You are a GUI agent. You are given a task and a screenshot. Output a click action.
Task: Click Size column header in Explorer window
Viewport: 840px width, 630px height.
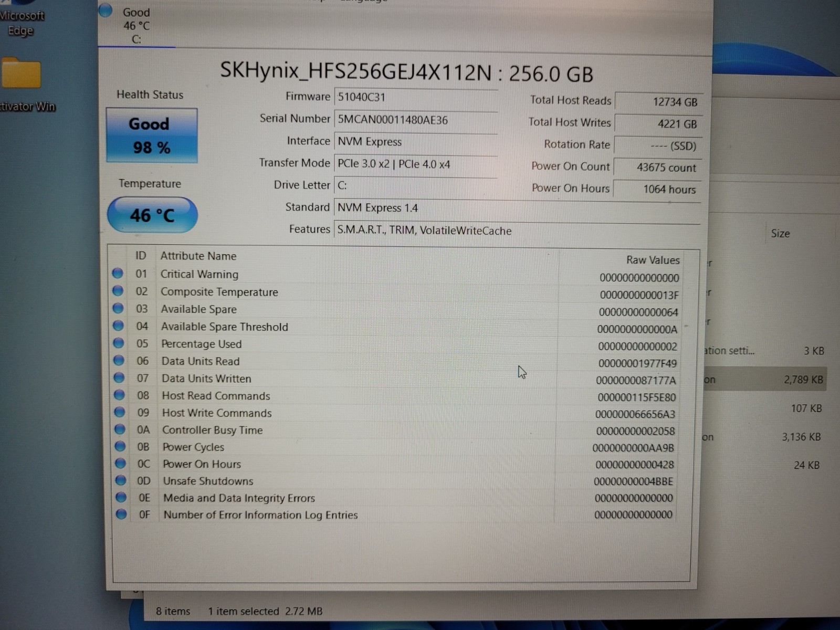780,234
